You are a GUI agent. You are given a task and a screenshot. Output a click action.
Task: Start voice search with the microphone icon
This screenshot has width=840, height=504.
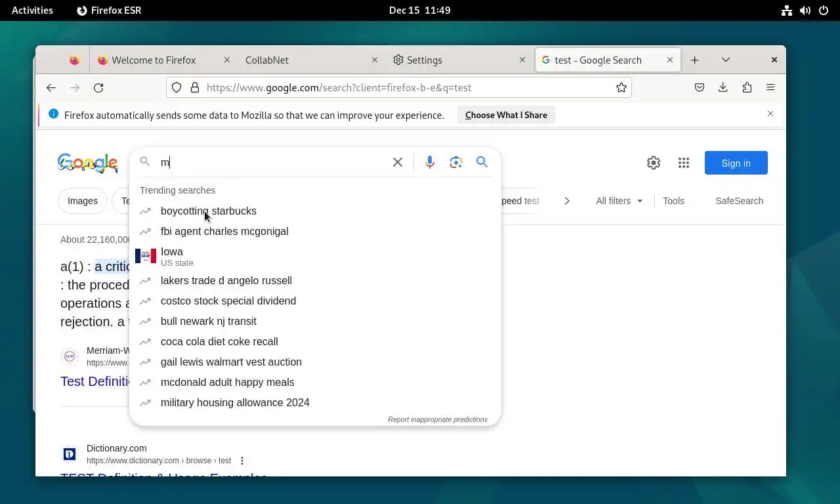(x=430, y=162)
